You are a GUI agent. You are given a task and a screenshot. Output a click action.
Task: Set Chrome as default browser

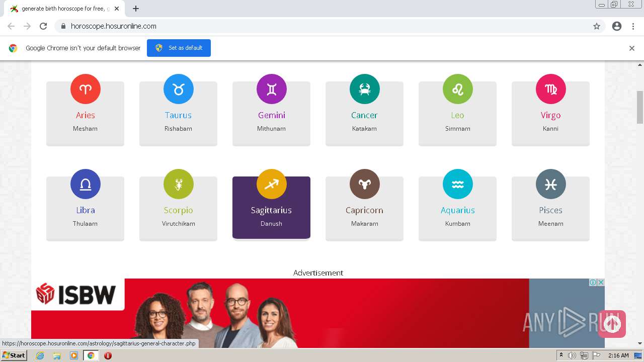(x=179, y=48)
